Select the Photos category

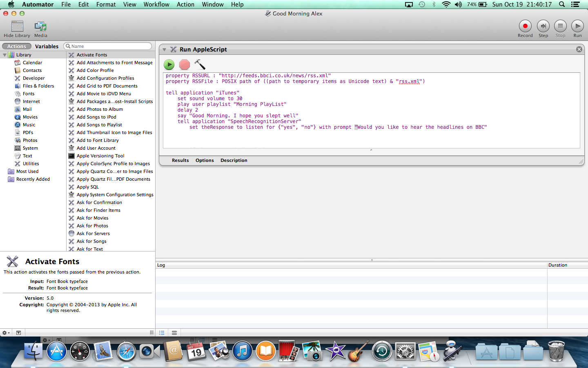tap(30, 140)
